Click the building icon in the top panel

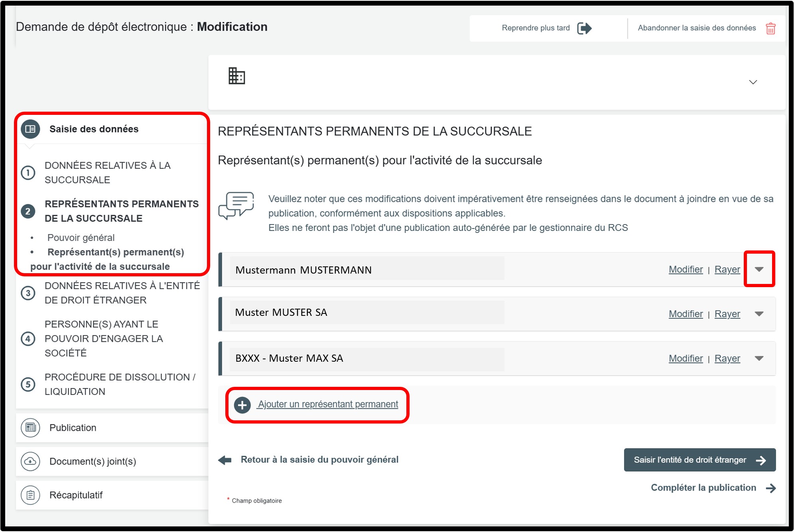click(x=236, y=76)
